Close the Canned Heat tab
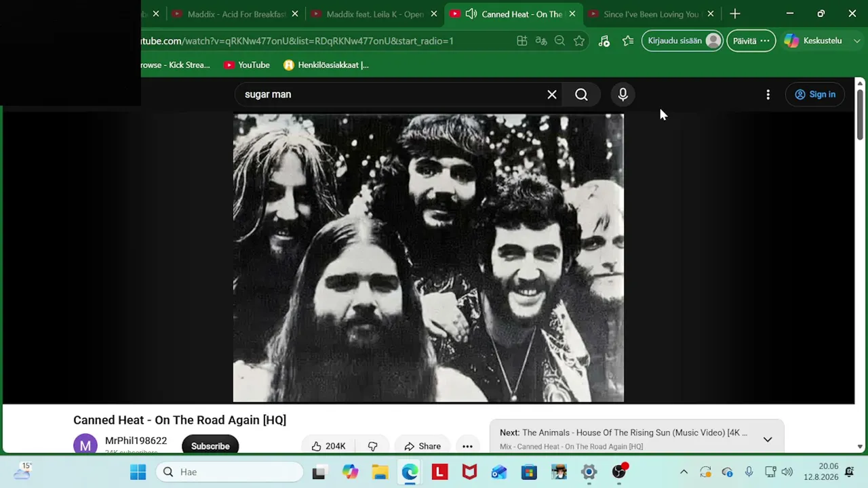Viewport: 868px width, 488px height. pyautogui.click(x=572, y=14)
